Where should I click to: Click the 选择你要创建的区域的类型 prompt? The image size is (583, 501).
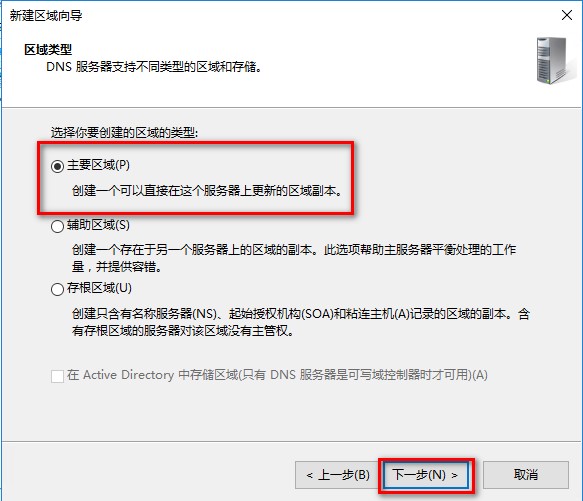(x=125, y=132)
